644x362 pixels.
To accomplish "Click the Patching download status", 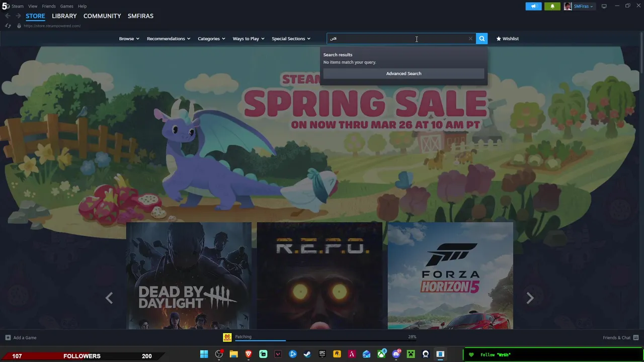I will [x=243, y=336].
